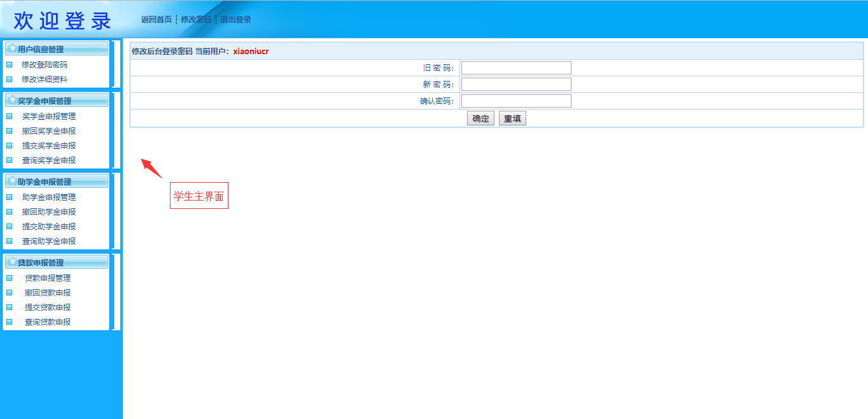The width and height of the screenshot is (868, 419).
Task: Click the bullet icon beside 撤回奖学金申报
Action: 10,131
